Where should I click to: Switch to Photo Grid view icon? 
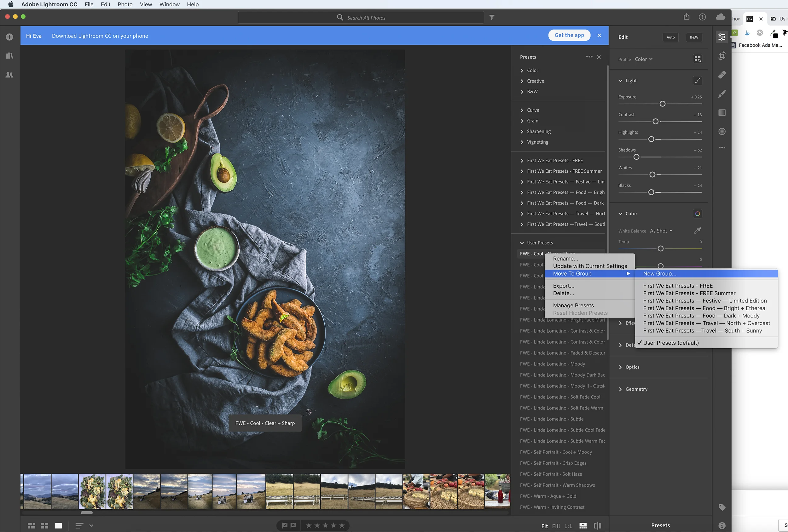pos(31,526)
